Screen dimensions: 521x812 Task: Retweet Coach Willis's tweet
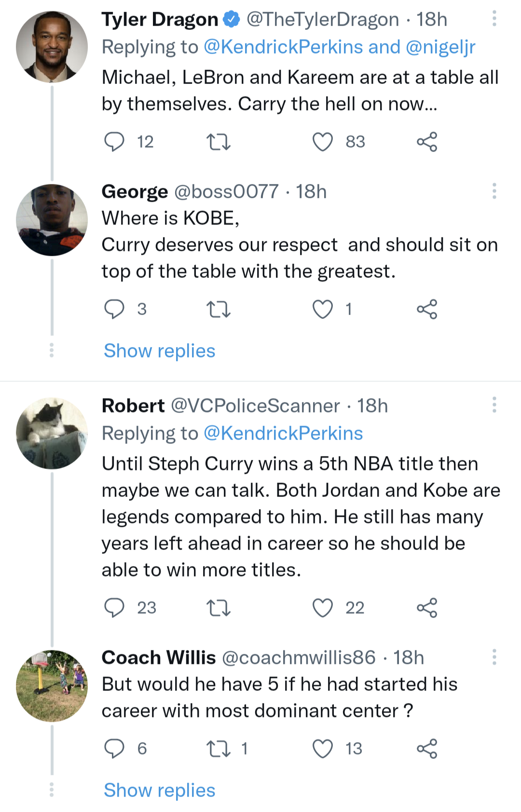click(x=218, y=749)
